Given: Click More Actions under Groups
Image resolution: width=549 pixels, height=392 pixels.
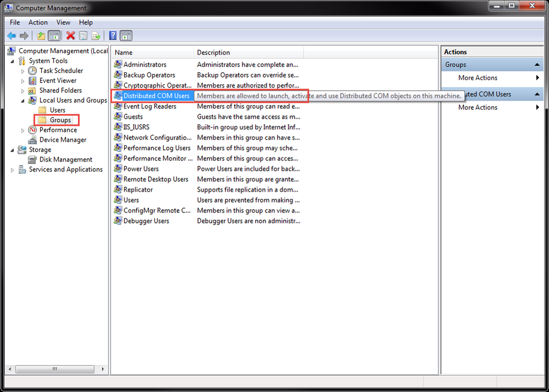Looking at the screenshot, I should [477, 77].
